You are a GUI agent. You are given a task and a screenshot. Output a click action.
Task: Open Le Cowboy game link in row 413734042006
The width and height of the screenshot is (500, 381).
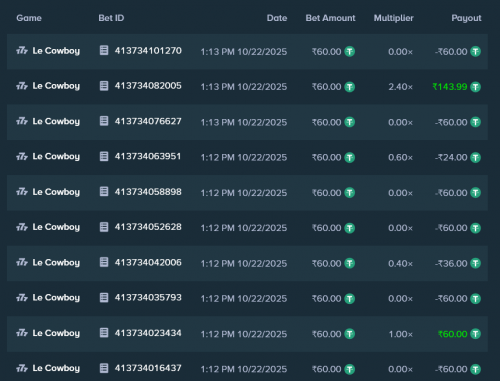56,263
